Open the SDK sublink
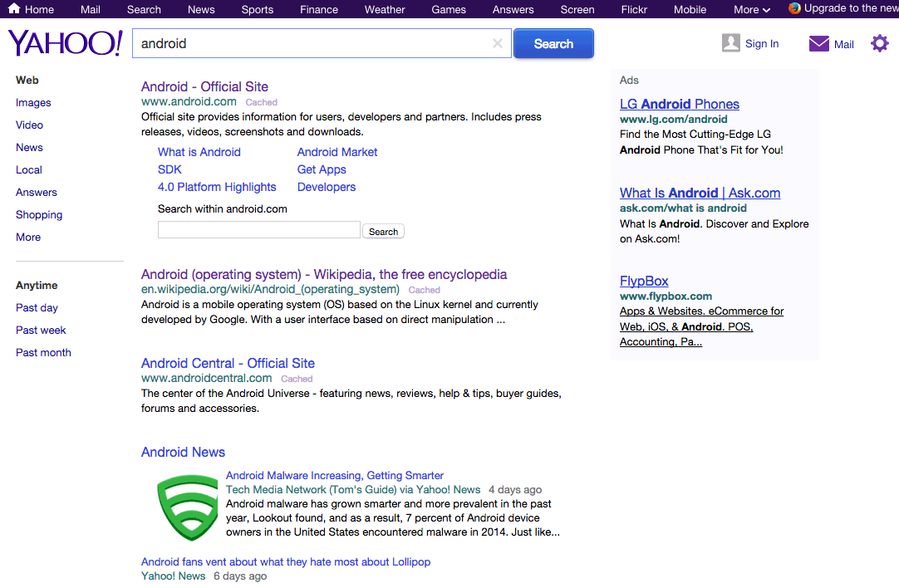Screen dimensions: 899x588 [169, 169]
